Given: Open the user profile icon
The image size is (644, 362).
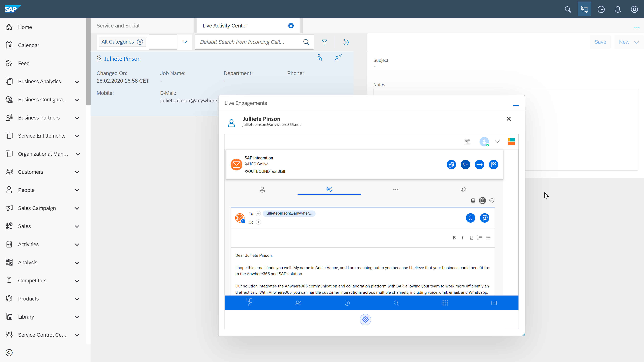Looking at the screenshot, I should [x=634, y=10].
